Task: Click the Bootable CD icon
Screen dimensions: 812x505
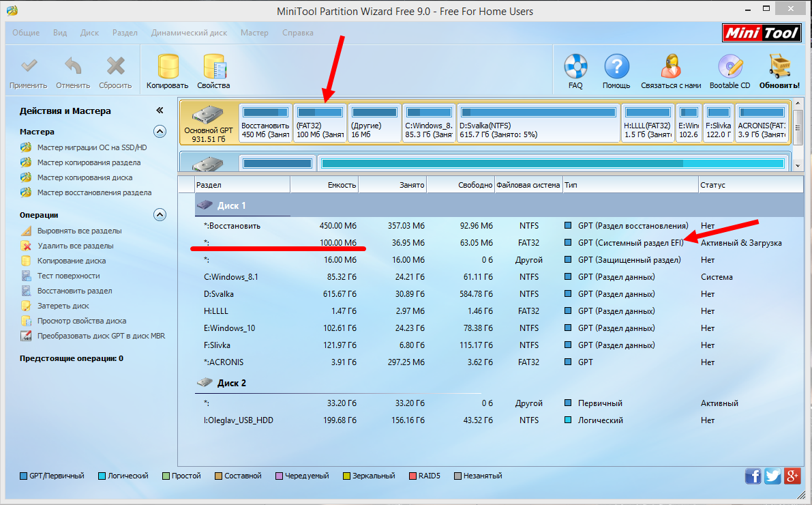Action: 729,66
